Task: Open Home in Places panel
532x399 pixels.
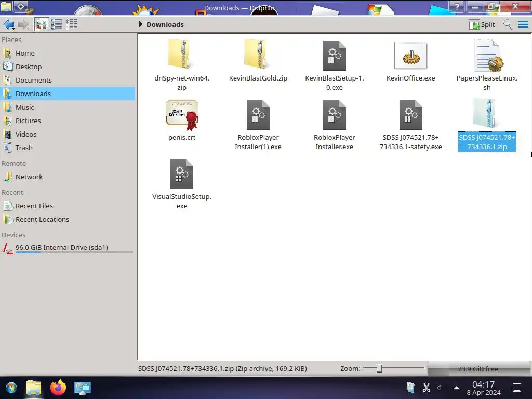Action: (68, 54)
